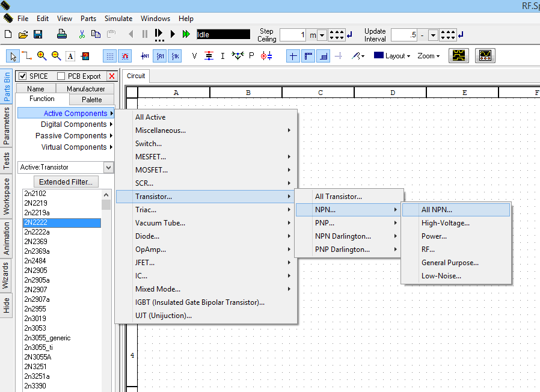540x392 pixels.
Task: Toggle the snap-to-grid magnet button
Action: click(x=125, y=56)
